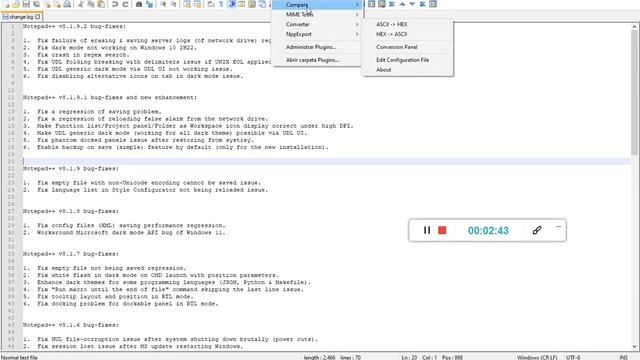The width and height of the screenshot is (640, 360).
Task: Click line 'Notepad++ v8.1.8 bug-fixes:'
Action: point(71,211)
